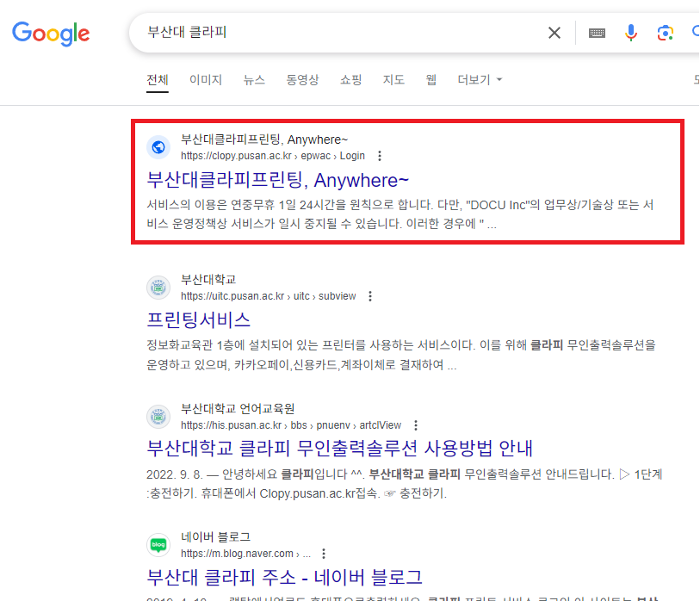Switch to the 뉴스 tab
Screen dimensions: 700x601
tap(254, 80)
